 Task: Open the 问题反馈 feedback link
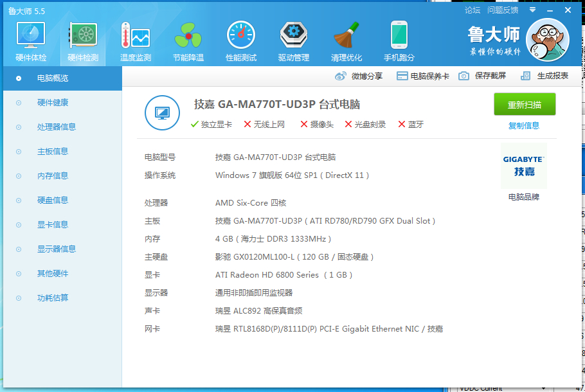503,10
